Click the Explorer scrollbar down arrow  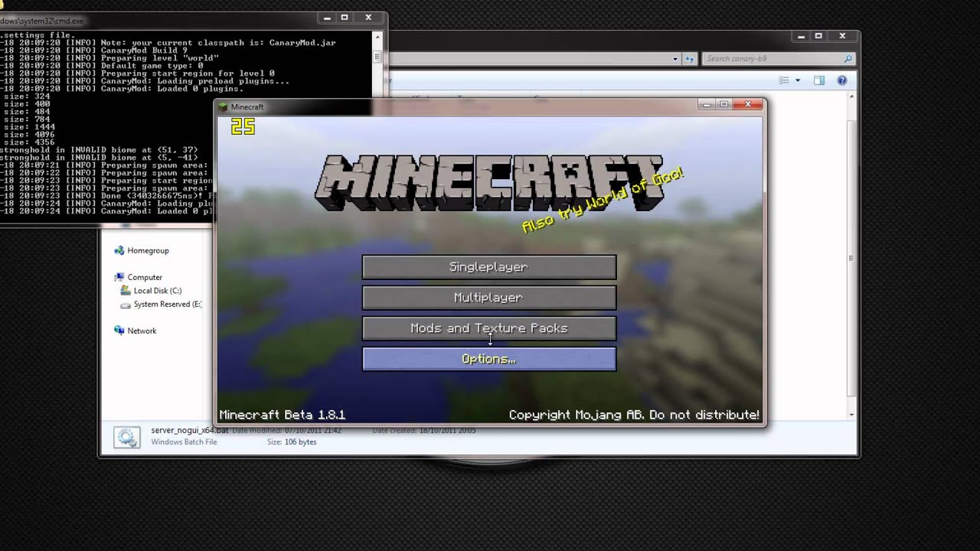851,415
